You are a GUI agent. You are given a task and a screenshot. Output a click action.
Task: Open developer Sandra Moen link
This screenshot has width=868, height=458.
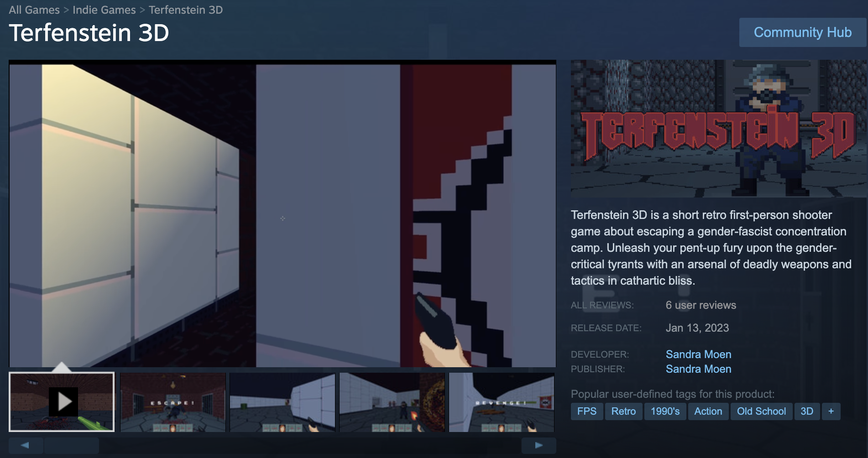click(x=698, y=354)
